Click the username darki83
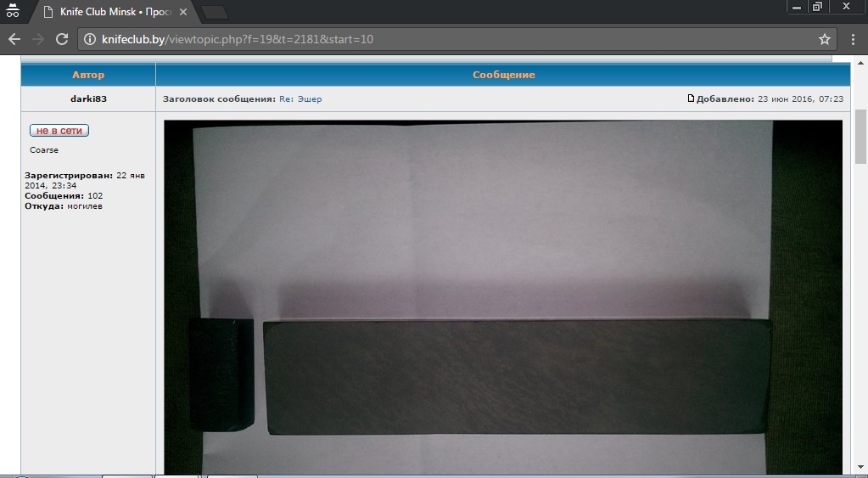This screenshot has height=478, width=868. pos(88,98)
